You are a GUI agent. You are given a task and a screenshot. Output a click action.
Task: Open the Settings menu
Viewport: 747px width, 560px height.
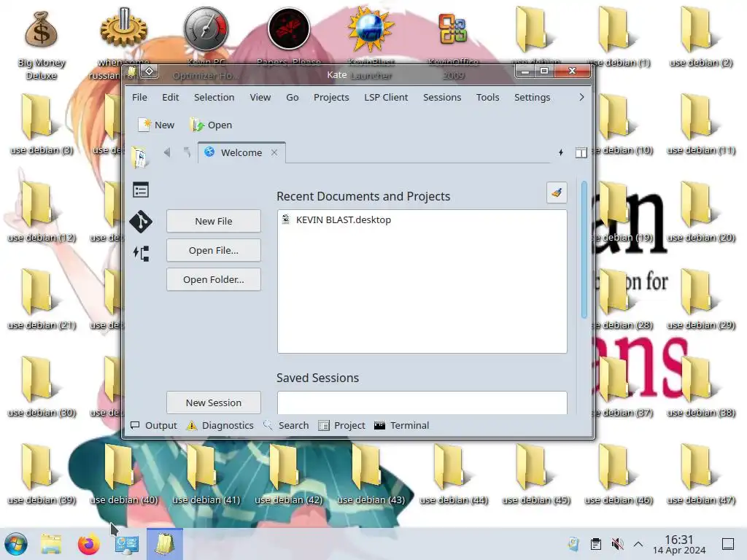532,97
